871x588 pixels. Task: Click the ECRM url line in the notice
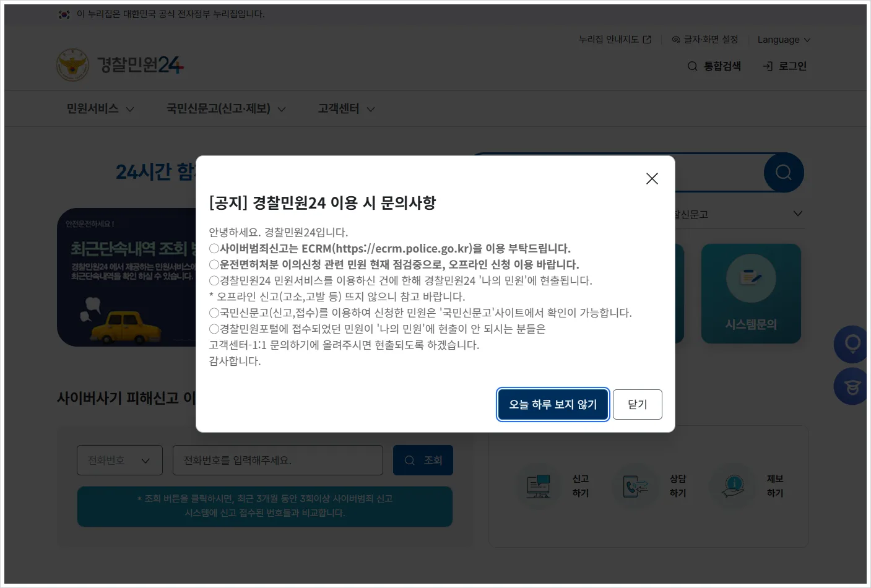pos(390,248)
